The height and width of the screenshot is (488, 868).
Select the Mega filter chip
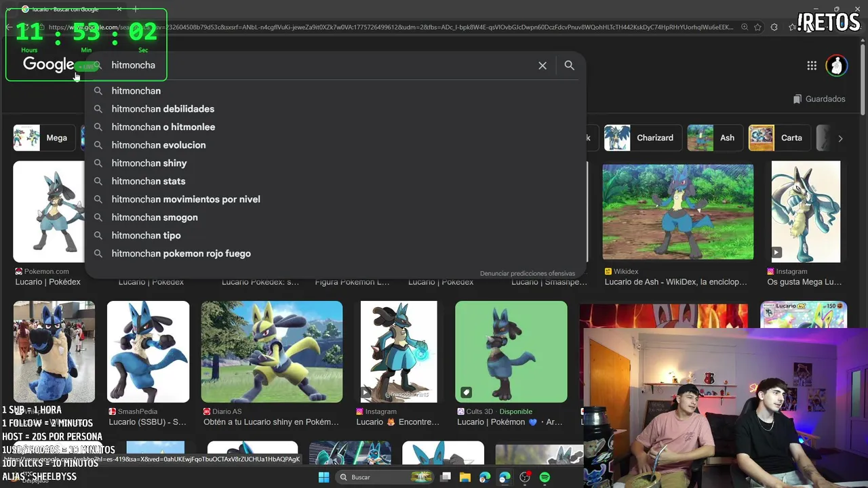[43, 138]
